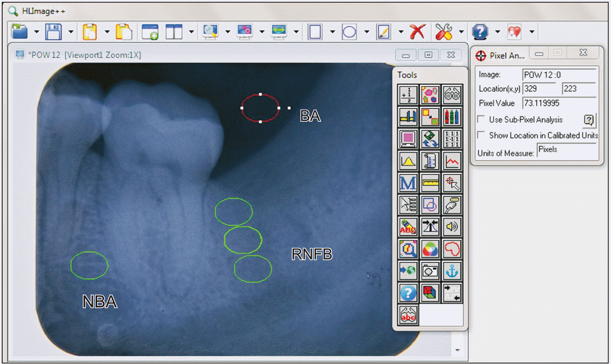Click the blue letter M tool
Image resolution: width=611 pixels, height=364 pixels.
(408, 183)
